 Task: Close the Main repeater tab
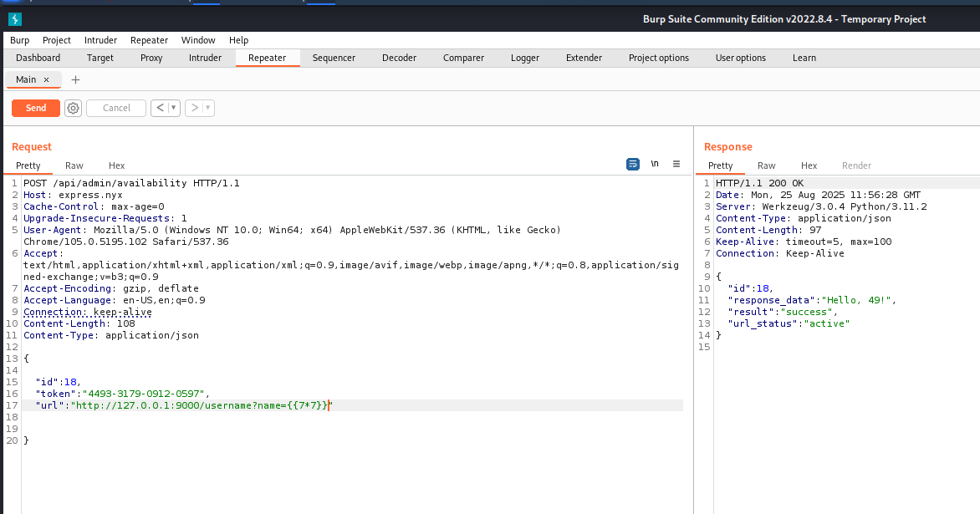coord(47,79)
